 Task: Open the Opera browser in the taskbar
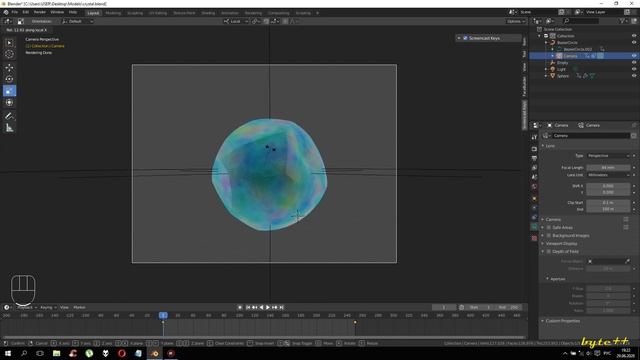122,353
